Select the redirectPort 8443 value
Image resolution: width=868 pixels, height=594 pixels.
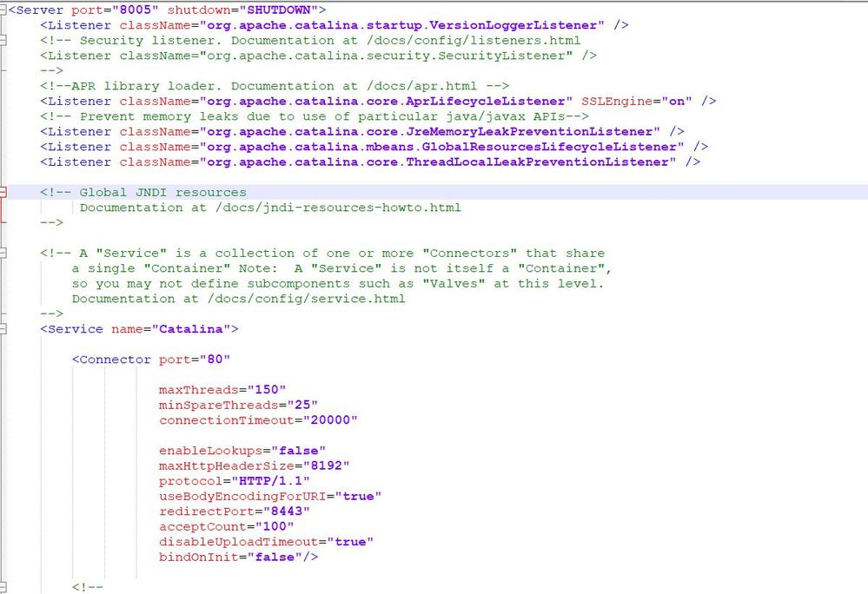pos(288,511)
